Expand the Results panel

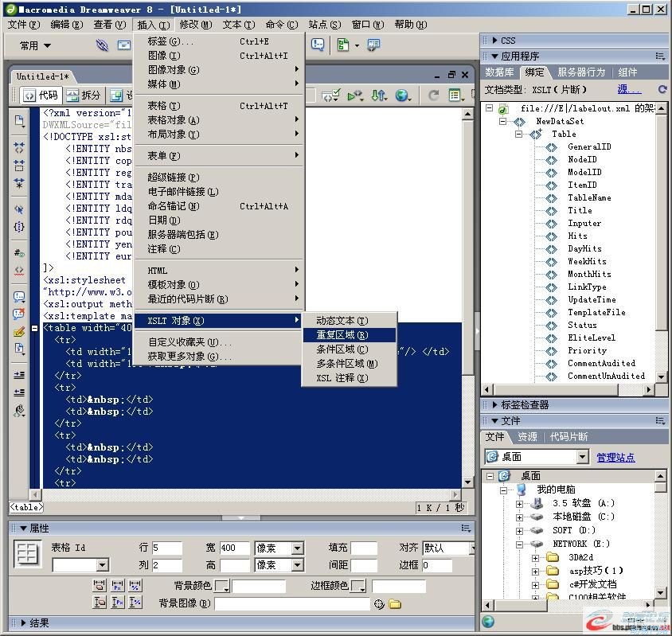23,623
